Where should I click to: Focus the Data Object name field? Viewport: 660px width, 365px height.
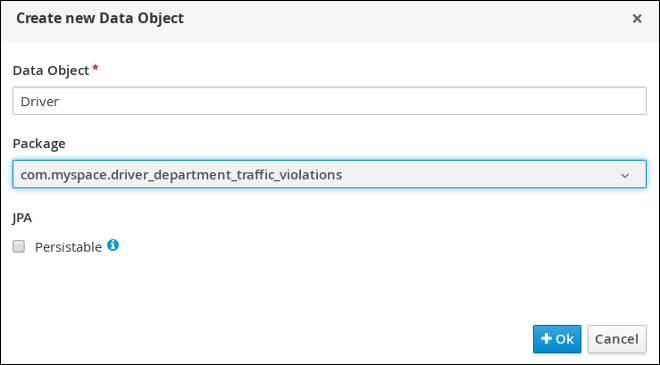[330, 101]
